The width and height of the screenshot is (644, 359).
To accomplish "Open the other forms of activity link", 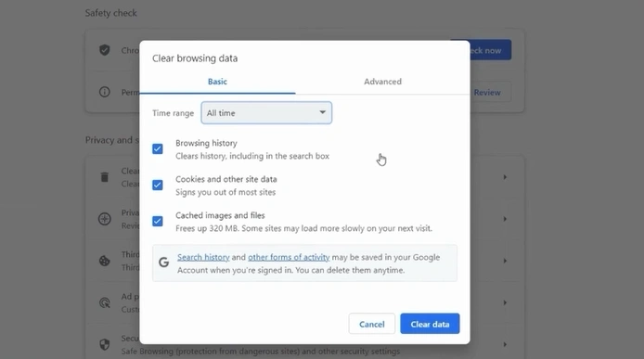I will 289,257.
